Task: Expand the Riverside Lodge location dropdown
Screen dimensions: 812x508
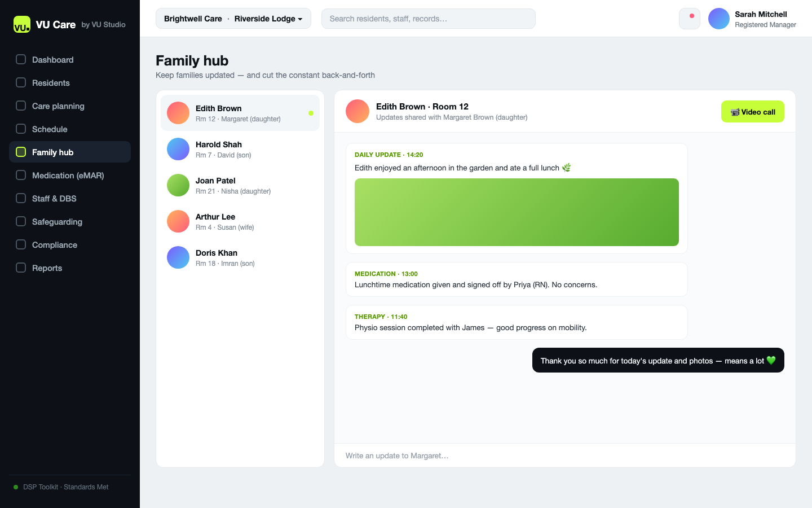Action: [268, 19]
